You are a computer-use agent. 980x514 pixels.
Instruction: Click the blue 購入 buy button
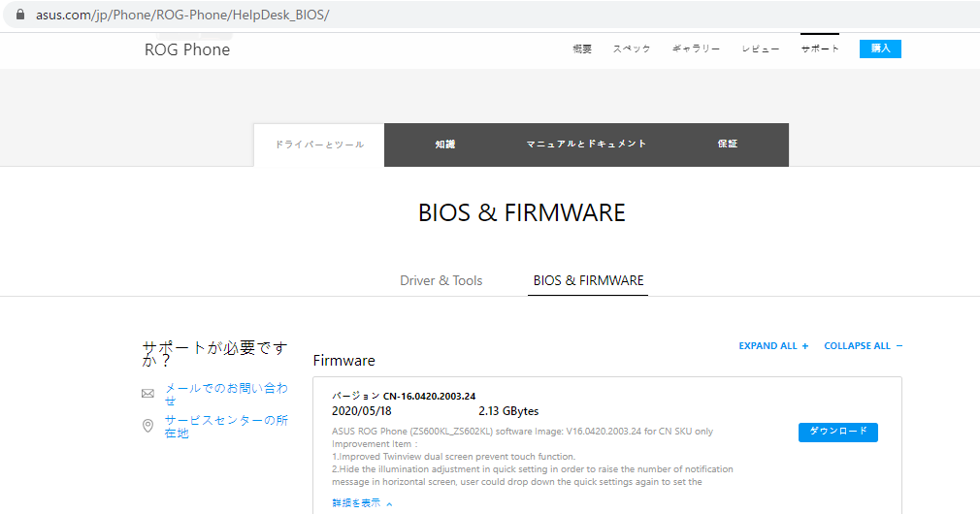coord(880,48)
